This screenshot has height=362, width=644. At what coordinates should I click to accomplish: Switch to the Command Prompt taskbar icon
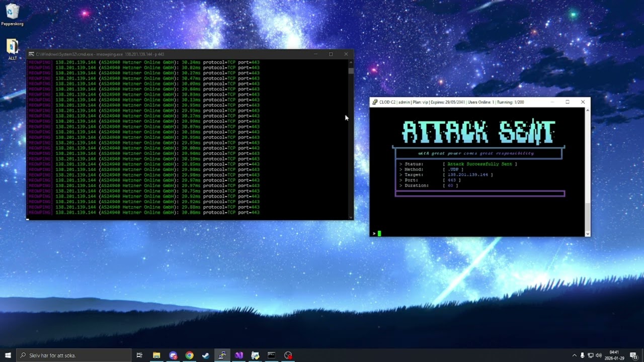tap(271, 355)
